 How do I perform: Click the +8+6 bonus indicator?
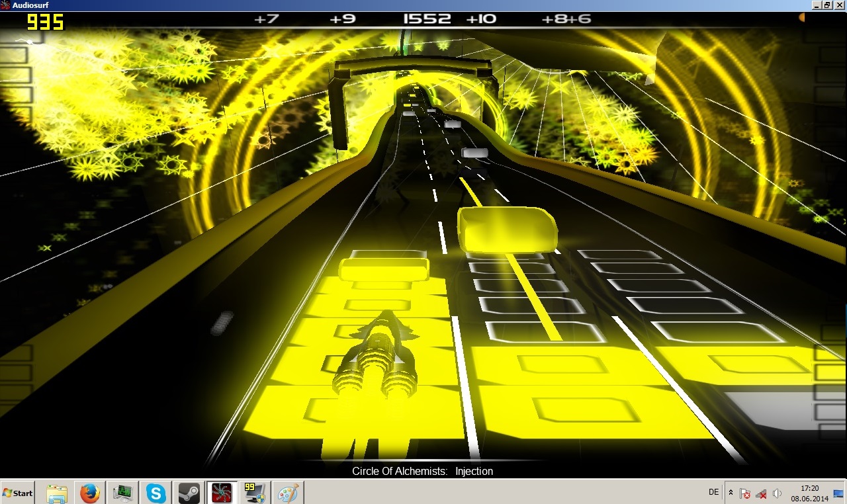[566, 19]
